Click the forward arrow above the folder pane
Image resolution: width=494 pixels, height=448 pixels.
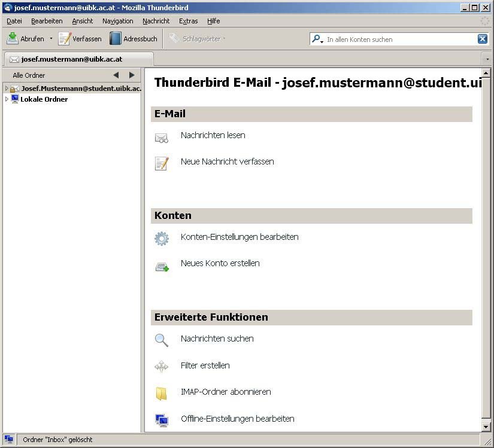131,75
